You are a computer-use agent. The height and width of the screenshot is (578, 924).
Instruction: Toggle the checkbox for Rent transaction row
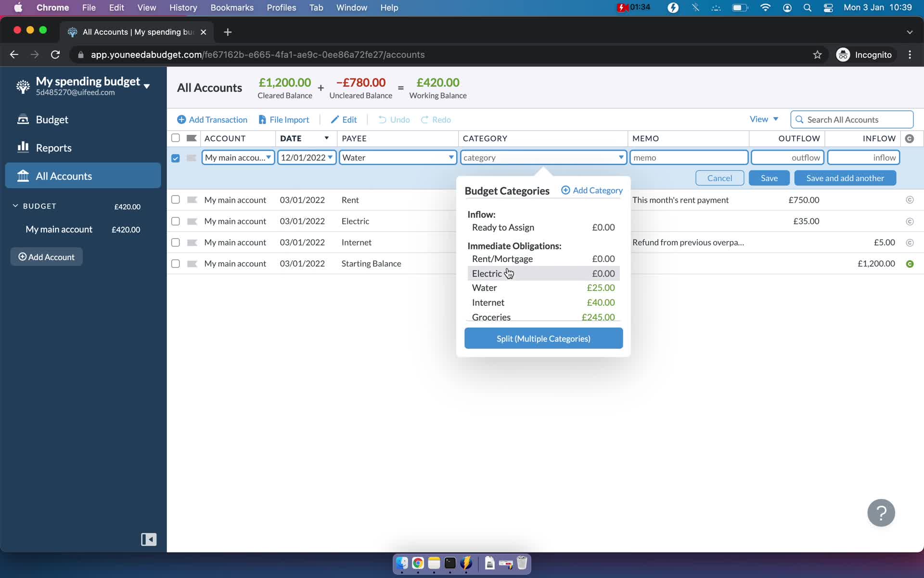175,199
